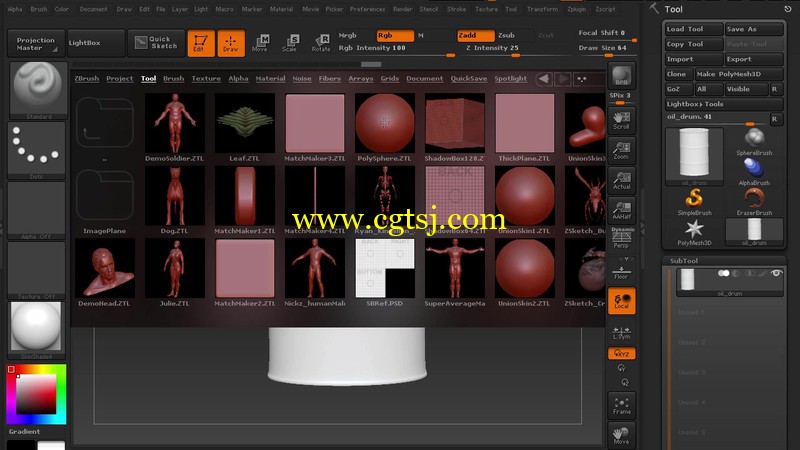Toggle the Floor grid
This screenshot has width=800, height=450.
(621, 271)
